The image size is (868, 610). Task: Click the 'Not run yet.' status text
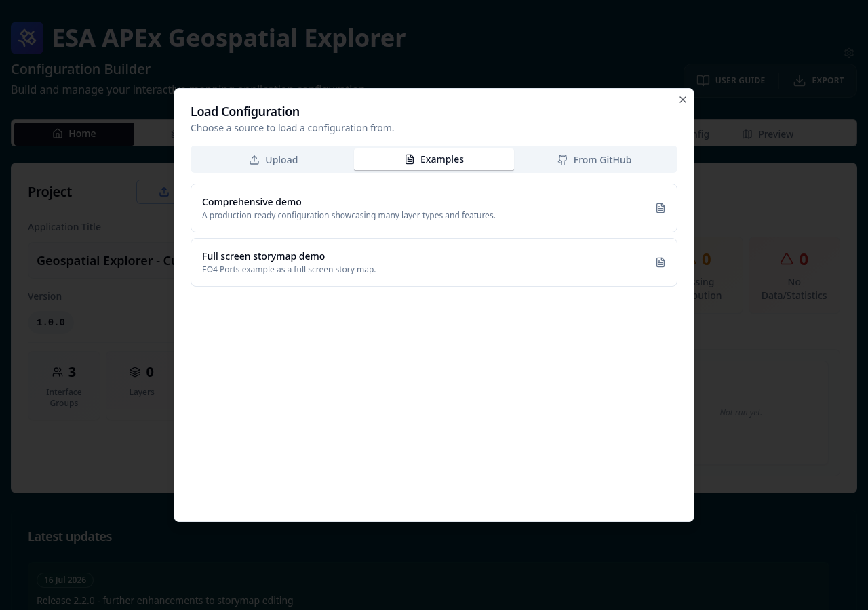741,412
